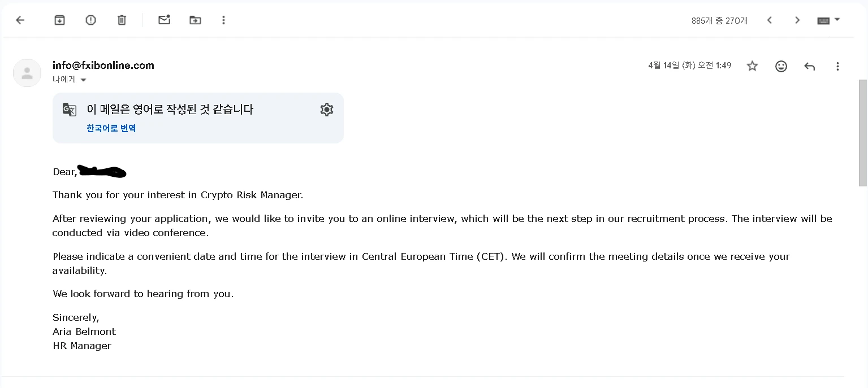Move email to a folder
868x388 pixels.
[195, 20]
